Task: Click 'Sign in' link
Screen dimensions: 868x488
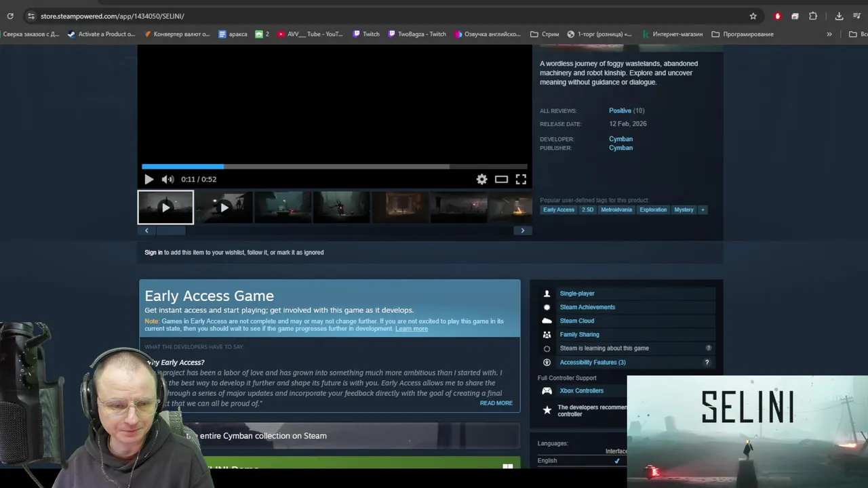Action: [x=153, y=252]
